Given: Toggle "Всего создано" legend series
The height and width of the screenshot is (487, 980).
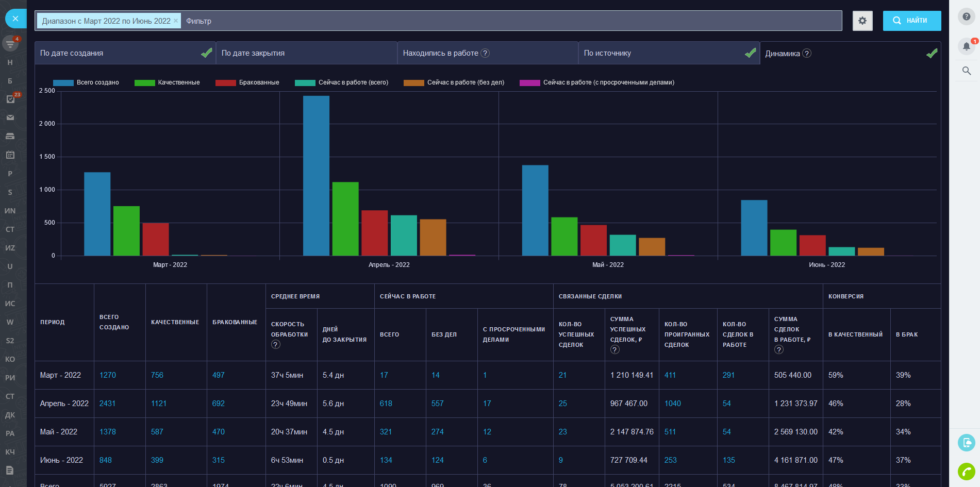Looking at the screenshot, I should click(x=86, y=82).
